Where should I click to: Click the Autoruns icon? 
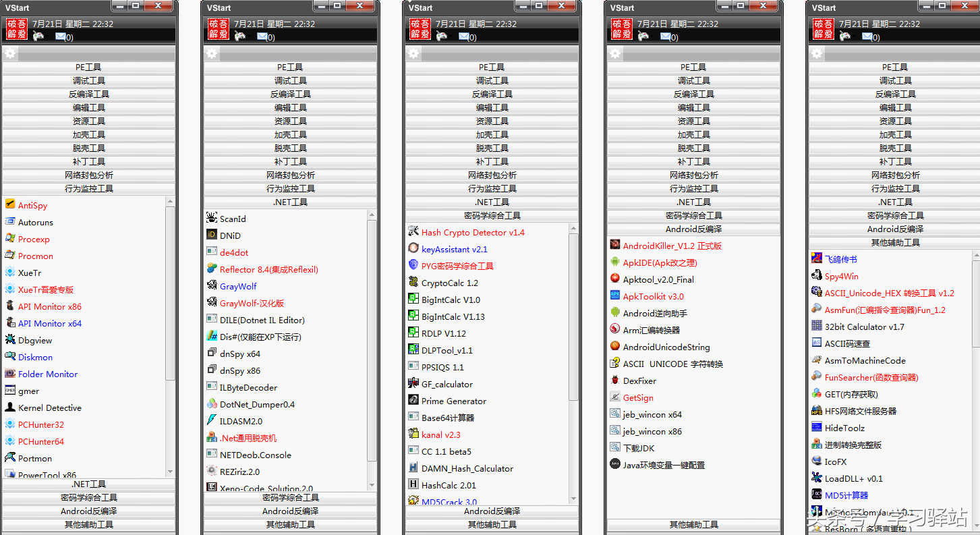(x=10, y=222)
